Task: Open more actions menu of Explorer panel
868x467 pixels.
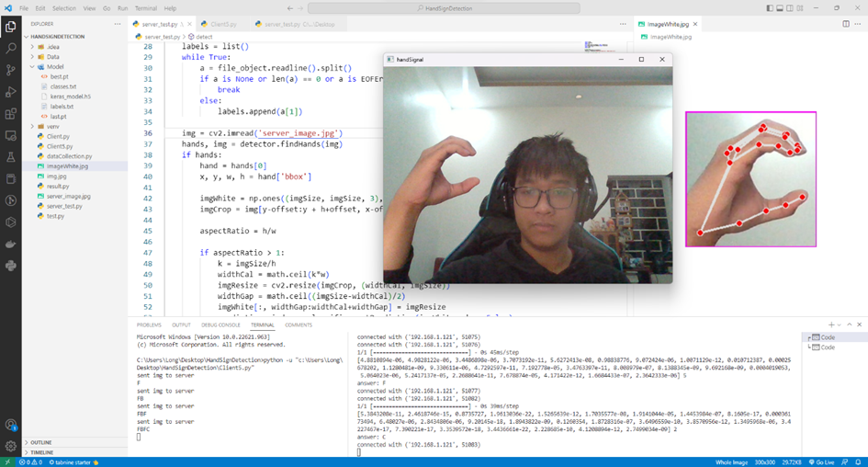Action: tap(118, 24)
